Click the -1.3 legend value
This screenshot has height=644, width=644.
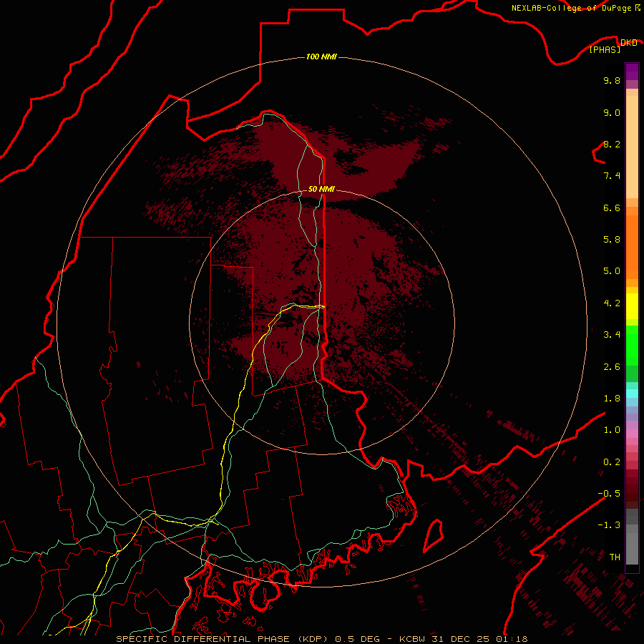click(x=609, y=525)
